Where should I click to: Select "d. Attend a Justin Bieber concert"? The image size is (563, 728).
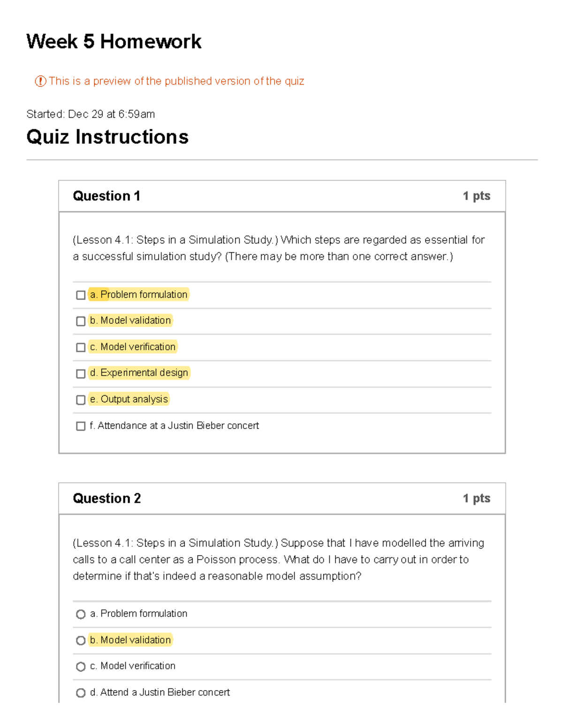80,693
